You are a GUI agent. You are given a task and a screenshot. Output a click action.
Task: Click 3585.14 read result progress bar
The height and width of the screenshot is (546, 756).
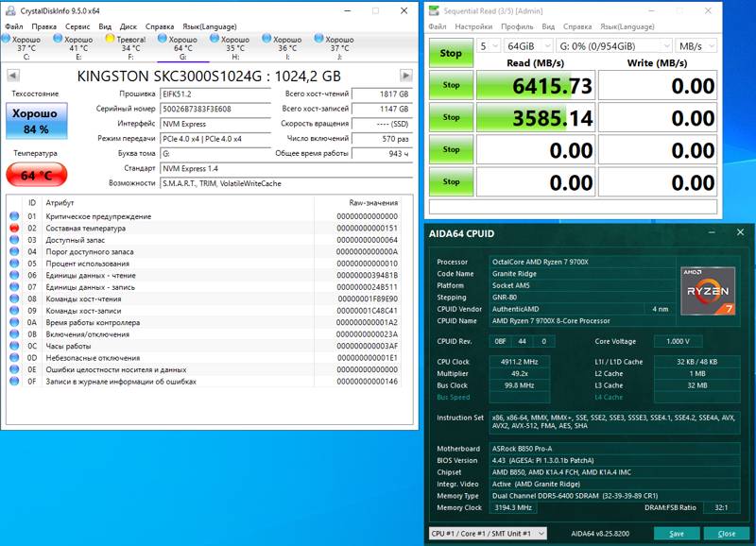(x=536, y=117)
